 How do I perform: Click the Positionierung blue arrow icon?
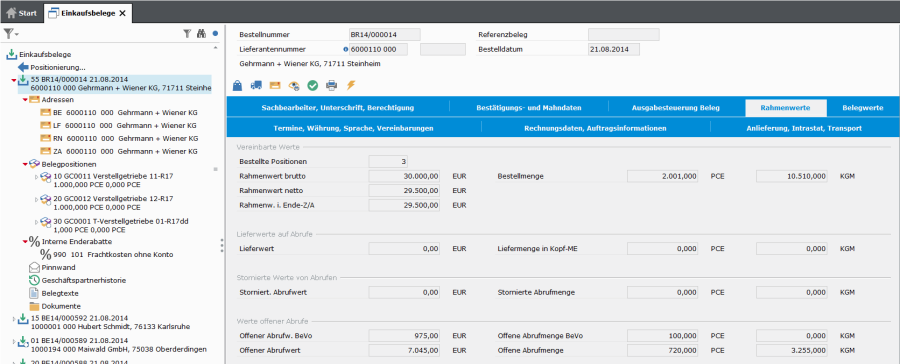pos(23,67)
